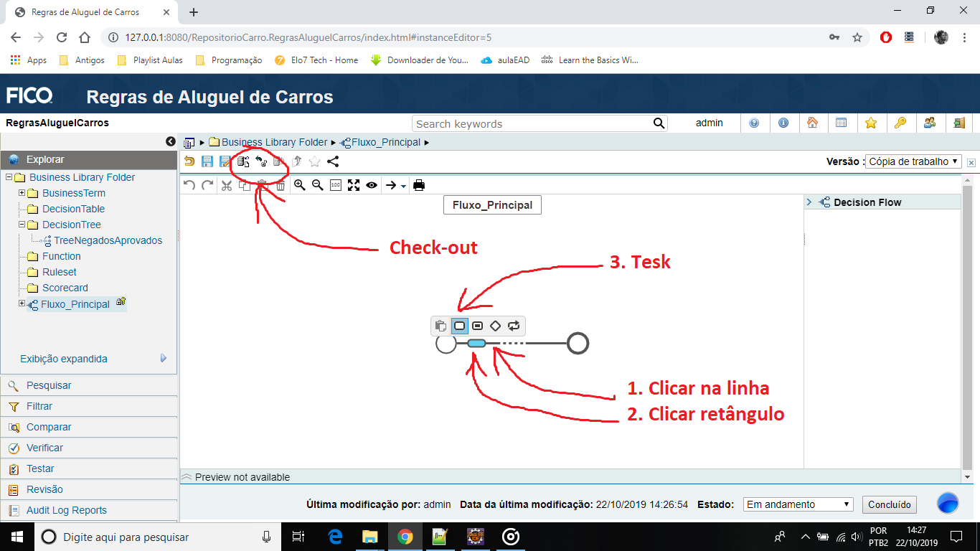Click the fit-to-screen icon in diagram toolbar
The image size is (980, 551).
(x=352, y=185)
